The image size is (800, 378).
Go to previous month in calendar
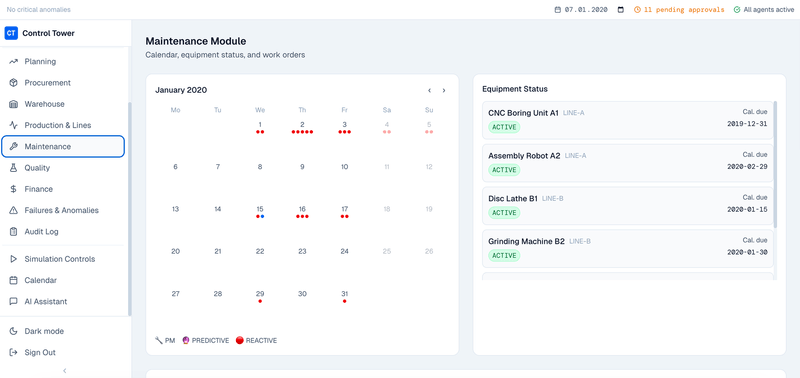tap(430, 90)
